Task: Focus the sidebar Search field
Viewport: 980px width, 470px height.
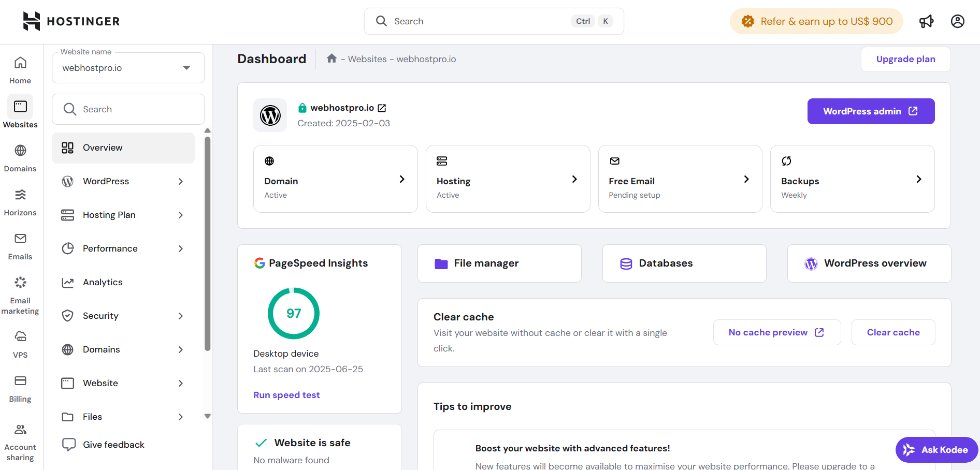Action: pyautogui.click(x=128, y=109)
